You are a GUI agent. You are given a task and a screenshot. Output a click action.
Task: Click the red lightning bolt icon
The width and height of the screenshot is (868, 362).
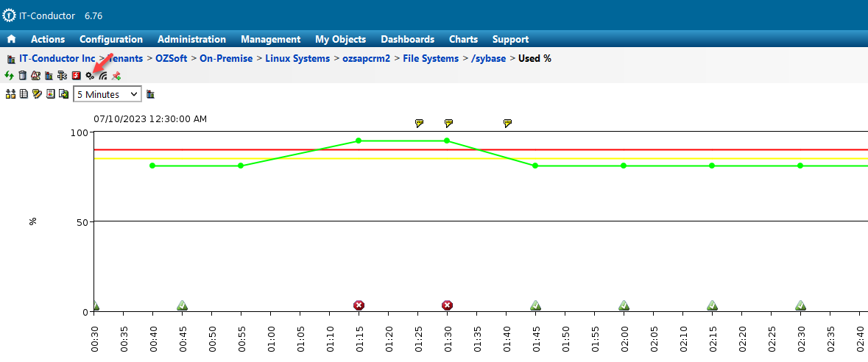pyautogui.click(x=76, y=75)
